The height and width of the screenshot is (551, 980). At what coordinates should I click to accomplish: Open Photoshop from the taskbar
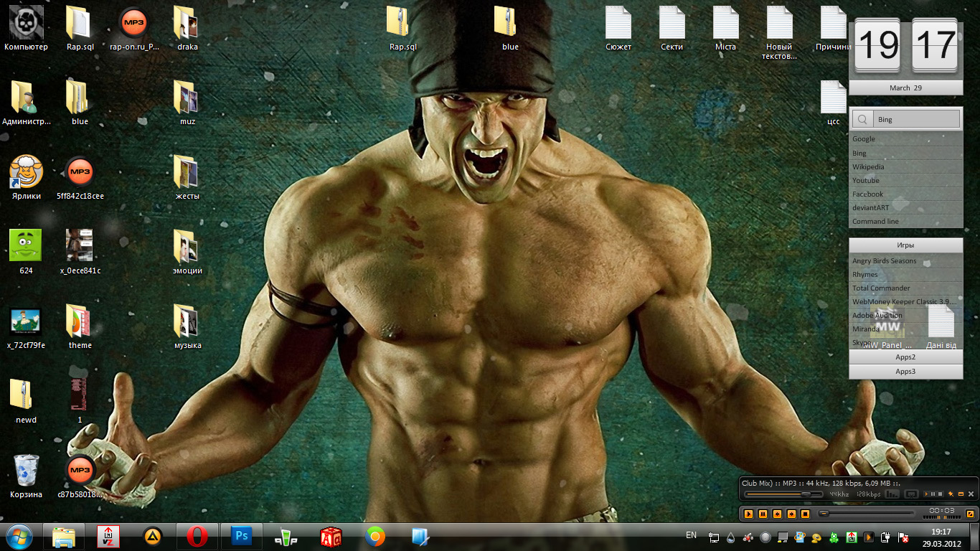point(242,536)
